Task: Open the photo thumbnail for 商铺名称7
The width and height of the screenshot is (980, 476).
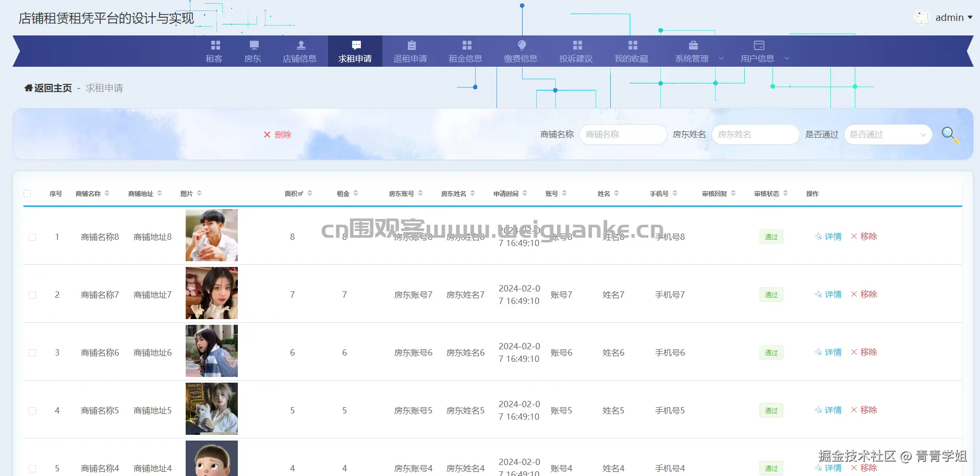Action: point(212,293)
